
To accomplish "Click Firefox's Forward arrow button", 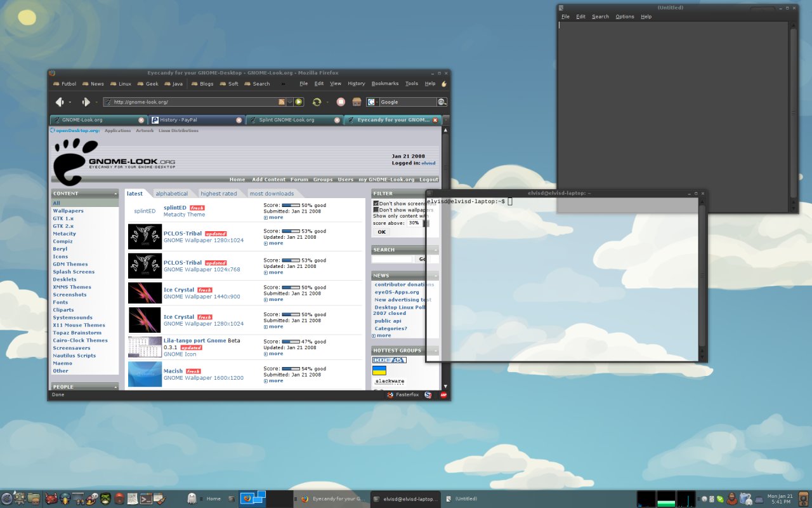I will pos(86,102).
